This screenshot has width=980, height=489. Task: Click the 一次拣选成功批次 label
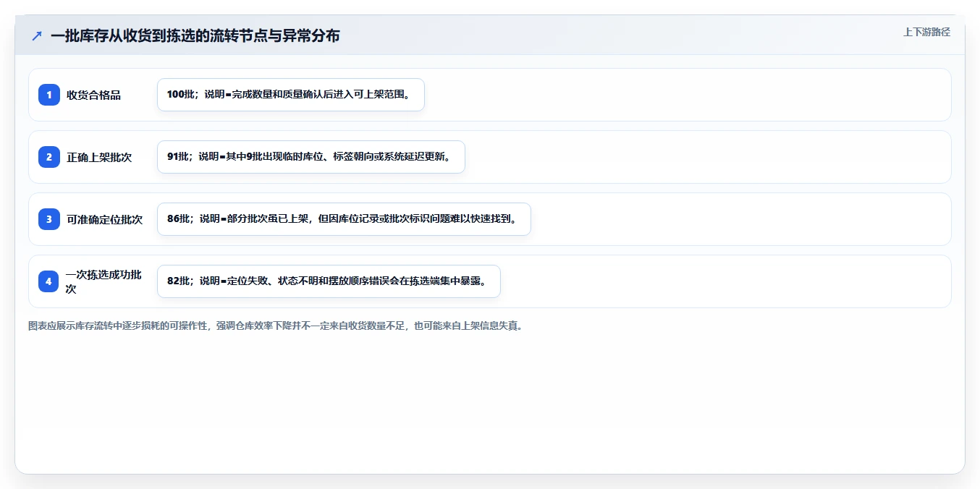104,281
